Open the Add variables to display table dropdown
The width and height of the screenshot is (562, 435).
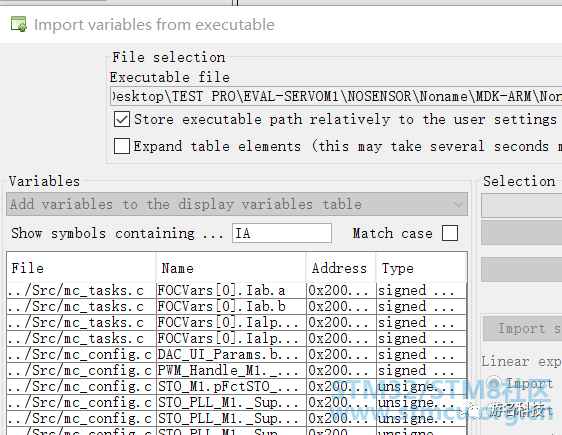(x=237, y=204)
